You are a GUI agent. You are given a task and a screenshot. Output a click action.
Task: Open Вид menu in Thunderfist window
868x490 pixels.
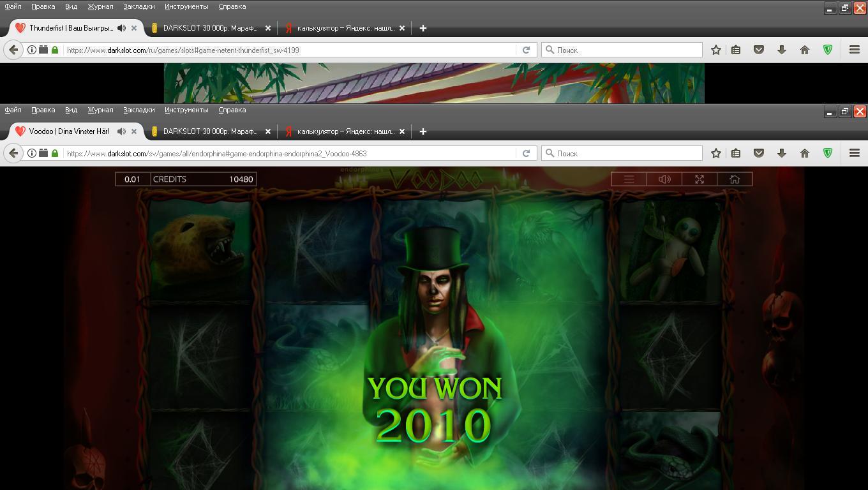pos(71,6)
